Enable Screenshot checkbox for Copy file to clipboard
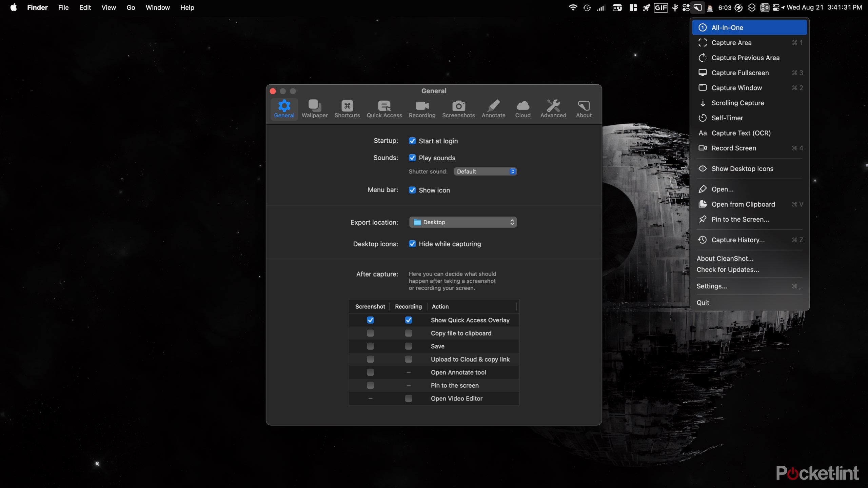The width and height of the screenshot is (868, 488). pyautogui.click(x=370, y=333)
